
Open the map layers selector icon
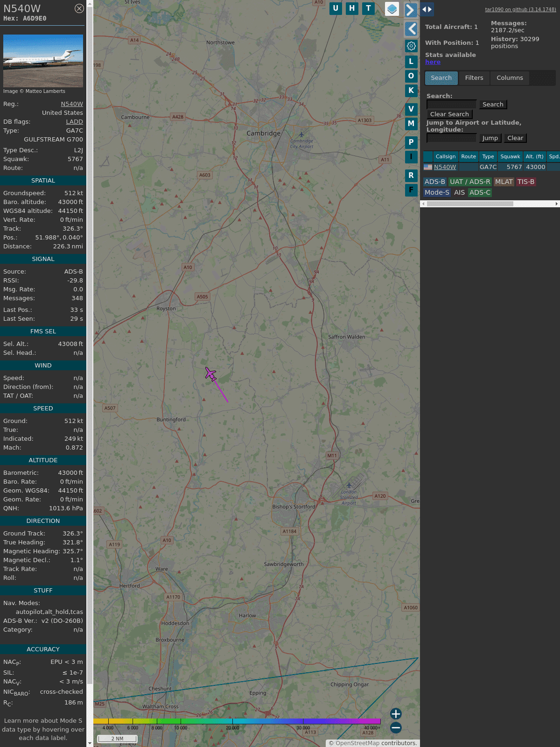(x=392, y=9)
